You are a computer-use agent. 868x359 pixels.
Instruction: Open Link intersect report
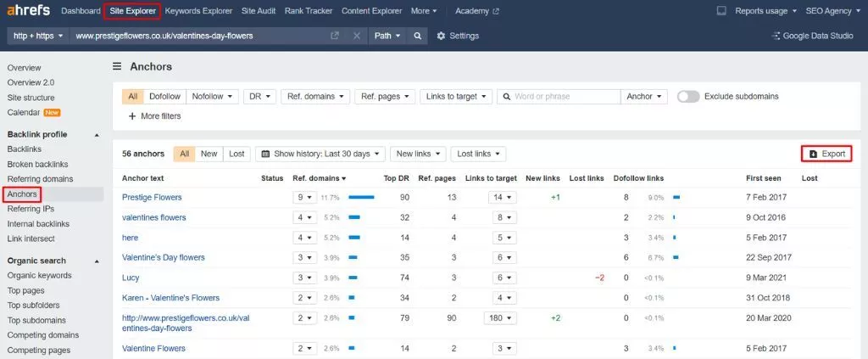pos(31,238)
